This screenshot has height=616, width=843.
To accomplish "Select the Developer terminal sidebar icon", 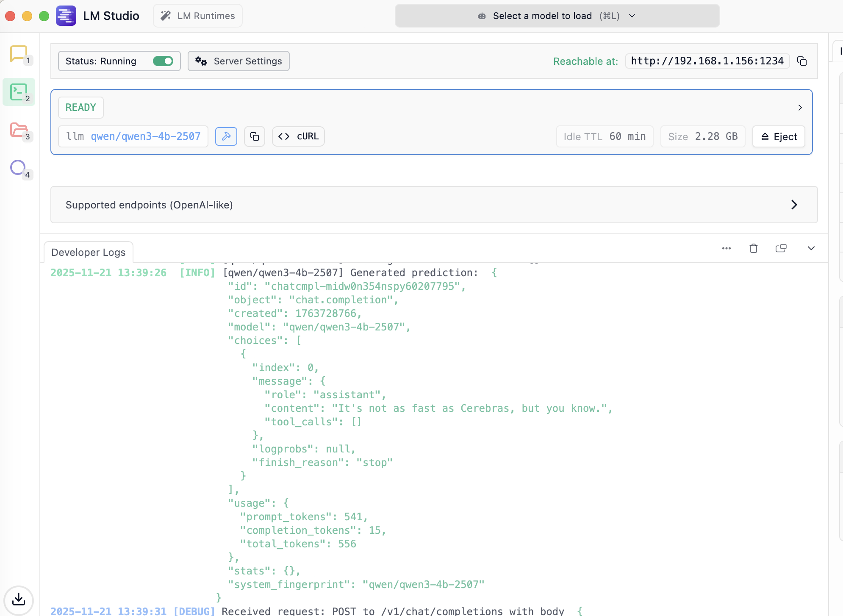I will 19,92.
